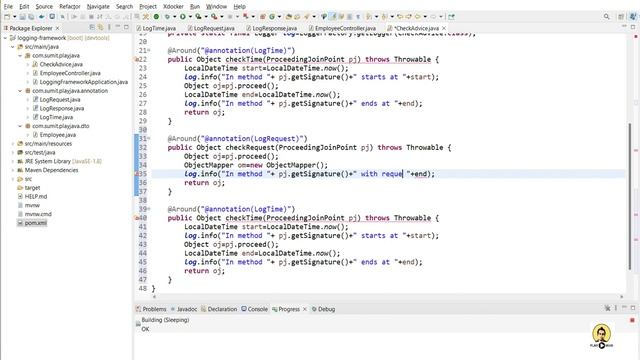Click the Save All toolbar icon

click(x=31, y=17)
